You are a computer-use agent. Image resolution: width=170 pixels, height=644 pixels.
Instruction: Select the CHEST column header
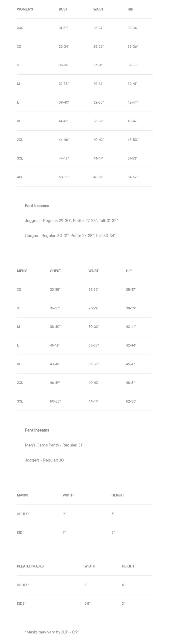point(55,271)
